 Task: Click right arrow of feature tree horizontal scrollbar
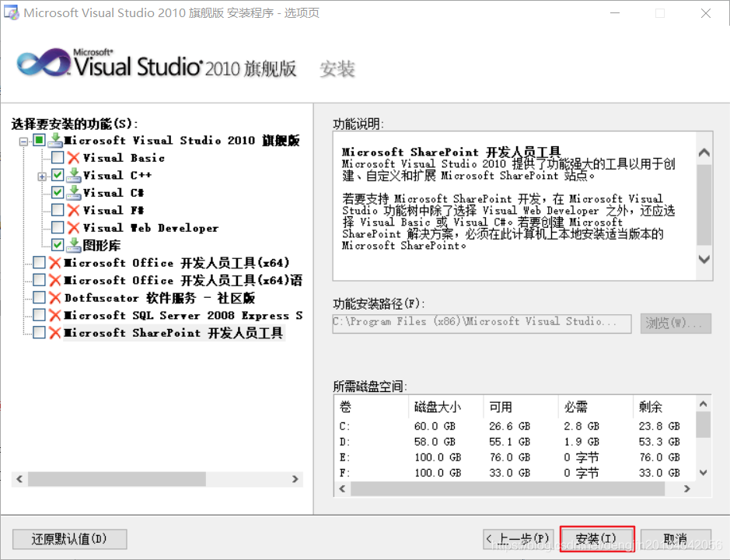[295, 479]
